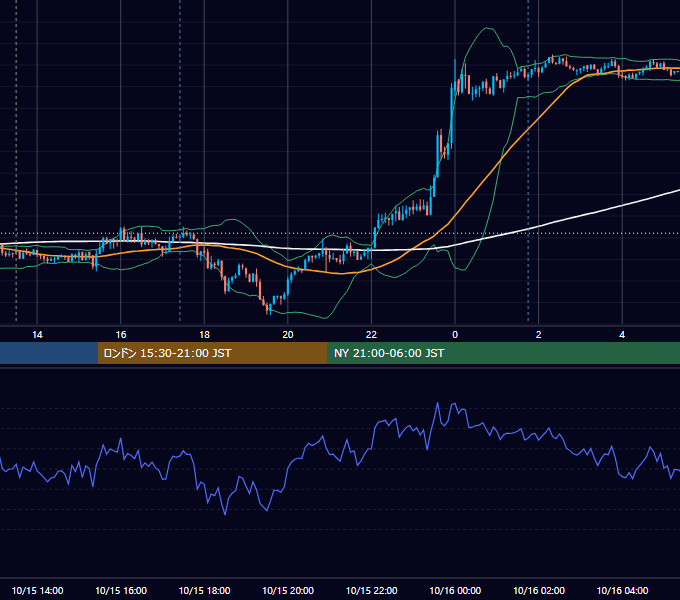Click the 10/15 18:00 indicator axis label
The height and width of the screenshot is (600, 680).
(x=204, y=590)
